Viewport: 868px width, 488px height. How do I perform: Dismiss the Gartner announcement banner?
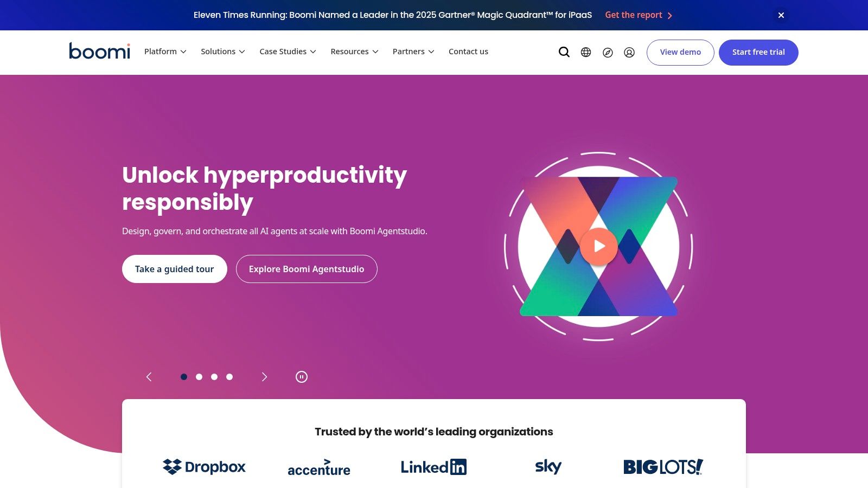pyautogui.click(x=781, y=15)
